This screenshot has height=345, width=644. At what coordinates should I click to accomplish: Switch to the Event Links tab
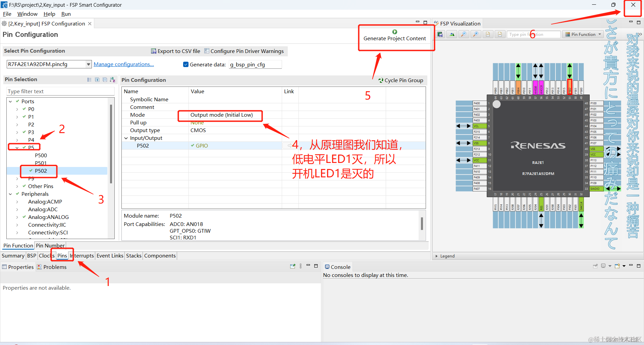pyautogui.click(x=110, y=255)
